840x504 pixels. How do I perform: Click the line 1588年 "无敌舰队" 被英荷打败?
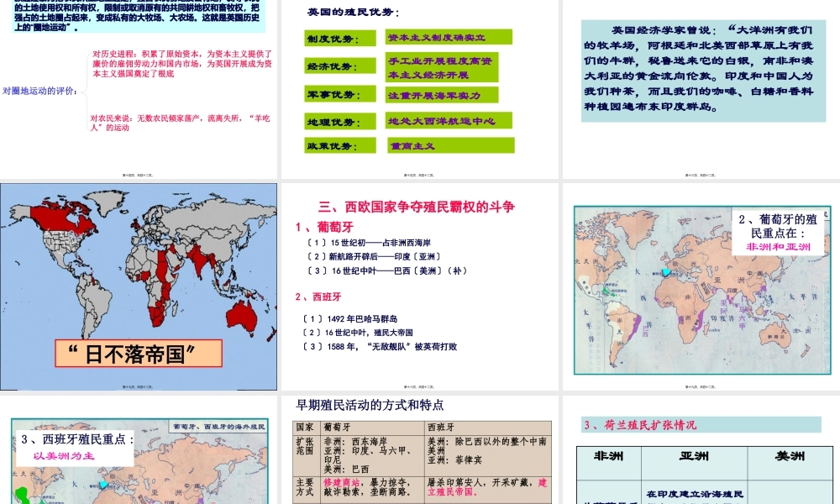[x=380, y=347]
